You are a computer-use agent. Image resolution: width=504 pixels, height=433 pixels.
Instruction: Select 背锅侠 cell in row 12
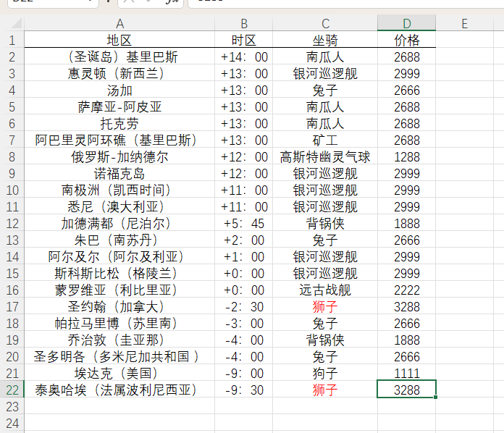coord(325,224)
